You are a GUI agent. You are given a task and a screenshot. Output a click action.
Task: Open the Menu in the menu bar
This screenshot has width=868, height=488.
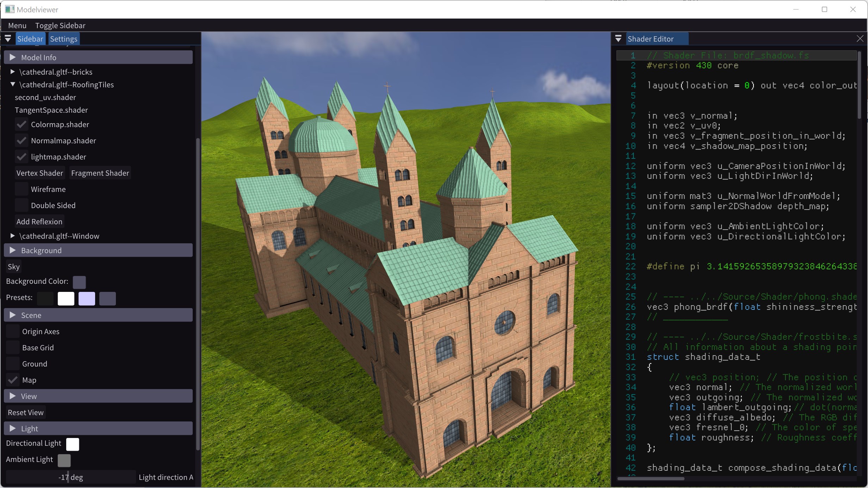coord(17,25)
